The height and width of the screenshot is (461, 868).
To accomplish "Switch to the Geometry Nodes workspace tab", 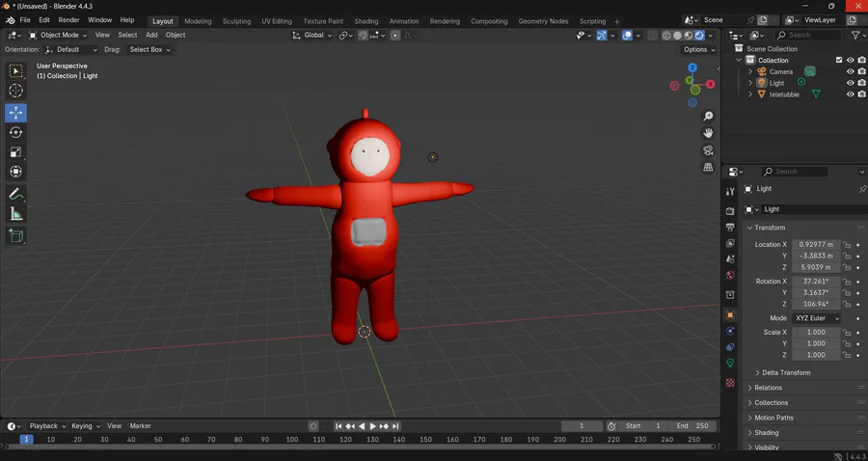I will (x=543, y=21).
